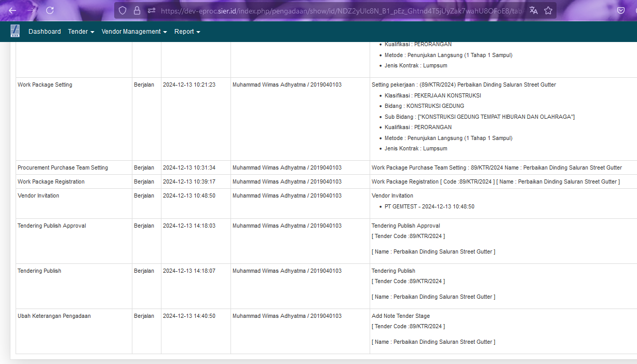
Task: Click the Vendor Invitation row label
Action: point(38,196)
